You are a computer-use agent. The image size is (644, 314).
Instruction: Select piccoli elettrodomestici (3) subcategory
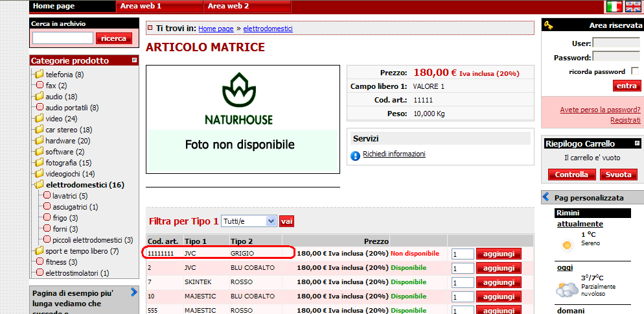(x=93, y=240)
